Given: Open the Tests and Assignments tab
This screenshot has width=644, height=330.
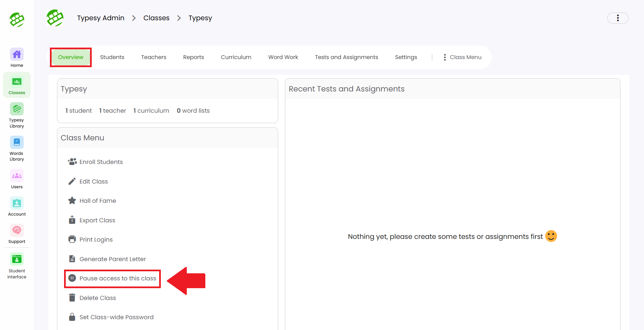Looking at the screenshot, I should point(346,57).
